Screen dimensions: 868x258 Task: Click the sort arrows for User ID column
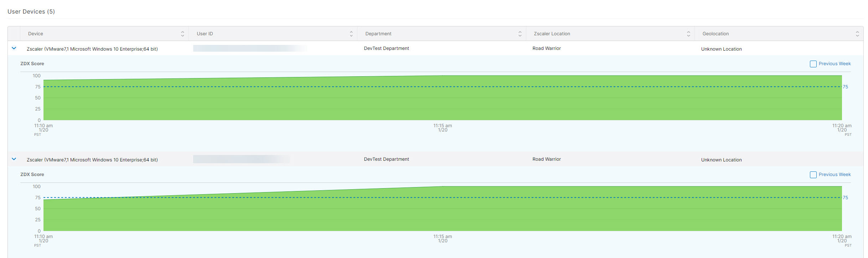click(x=351, y=34)
